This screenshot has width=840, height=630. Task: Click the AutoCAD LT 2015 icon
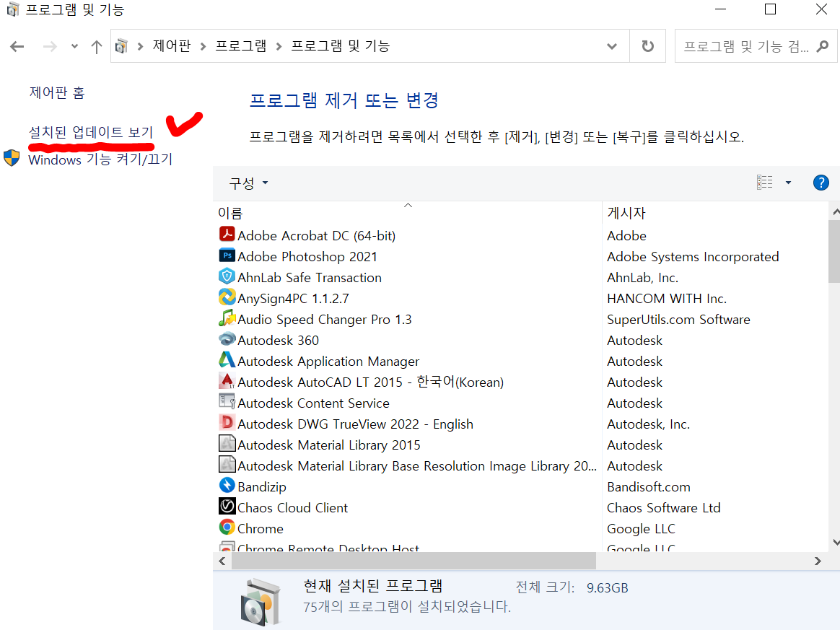tap(227, 381)
